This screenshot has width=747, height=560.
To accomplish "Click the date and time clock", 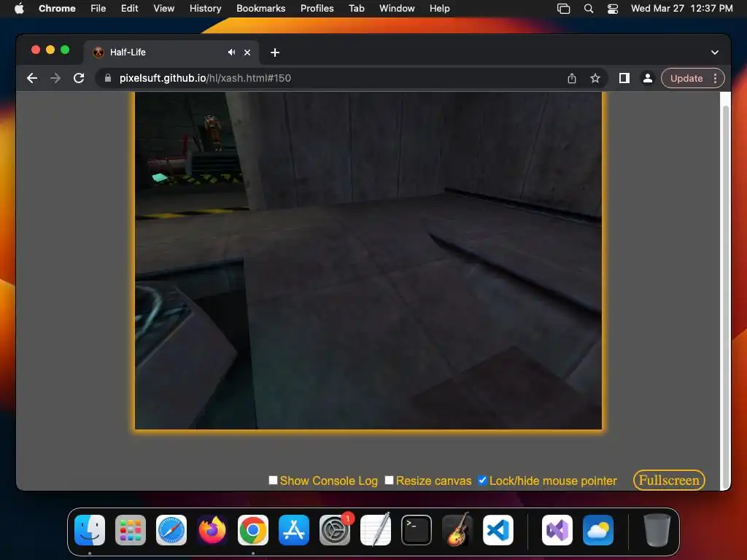I will [682, 8].
